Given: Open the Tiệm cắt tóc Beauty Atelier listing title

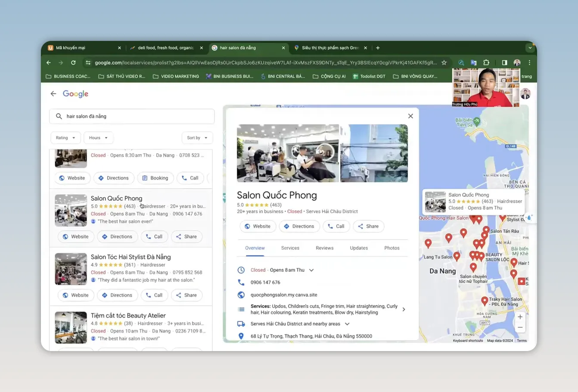Looking at the screenshot, I should tap(128, 316).
